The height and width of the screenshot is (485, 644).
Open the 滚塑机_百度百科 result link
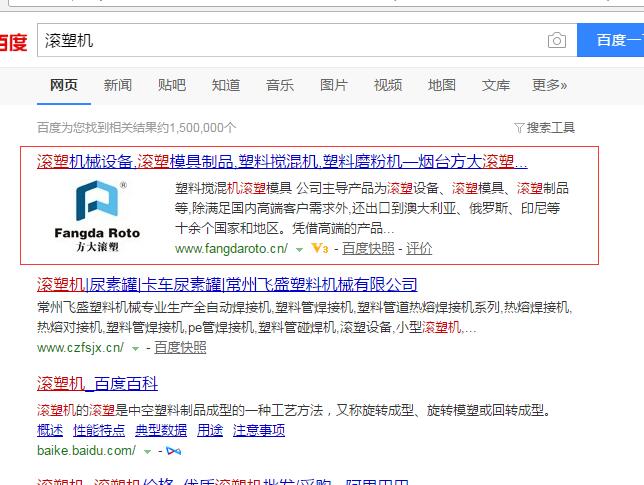[x=105, y=386]
